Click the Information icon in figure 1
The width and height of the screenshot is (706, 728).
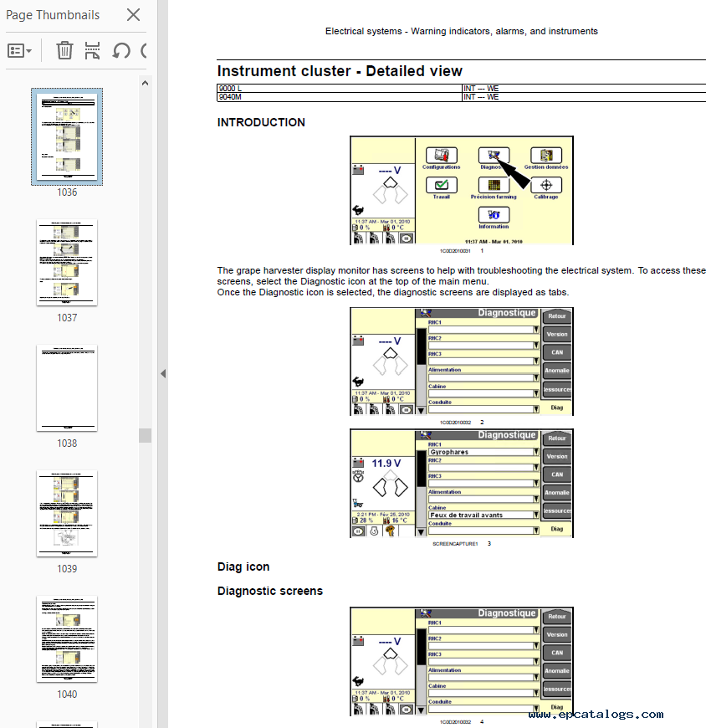pyautogui.click(x=494, y=215)
